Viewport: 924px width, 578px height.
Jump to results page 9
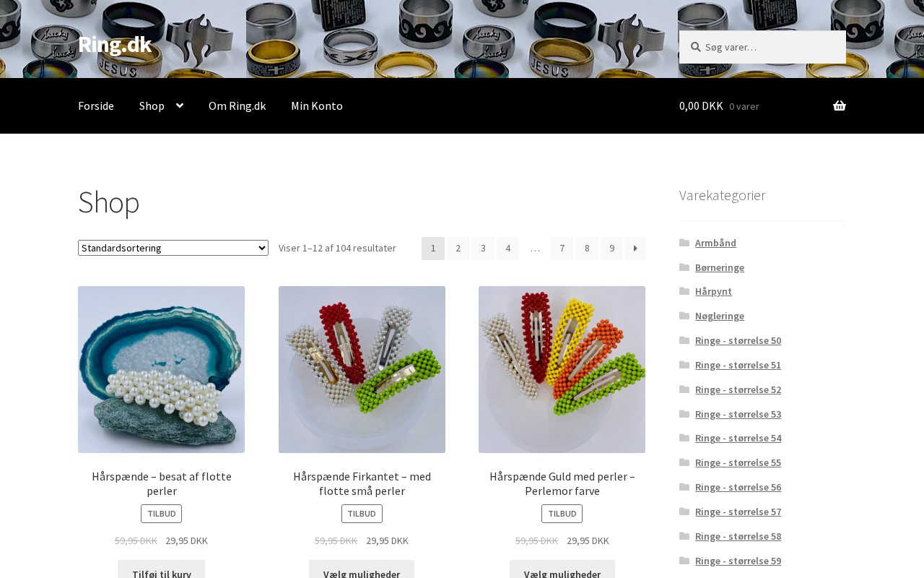pyautogui.click(x=611, y=249)
